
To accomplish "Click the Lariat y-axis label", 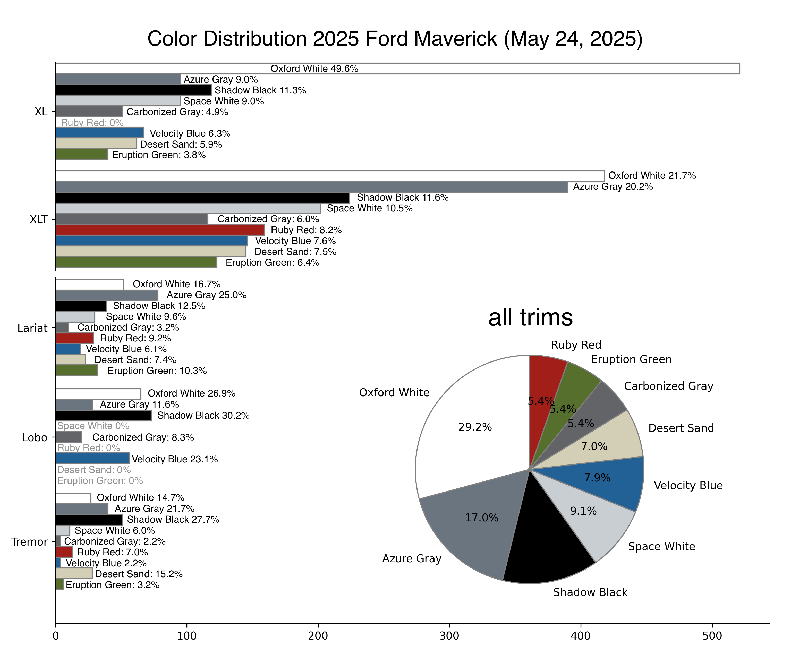I will point(32,328).
